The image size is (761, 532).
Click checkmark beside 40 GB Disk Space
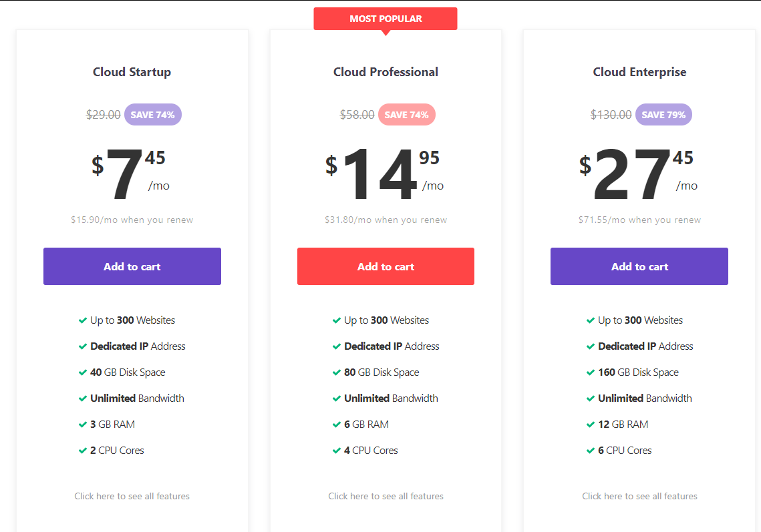pyautogui.click(x=83, y=372)
